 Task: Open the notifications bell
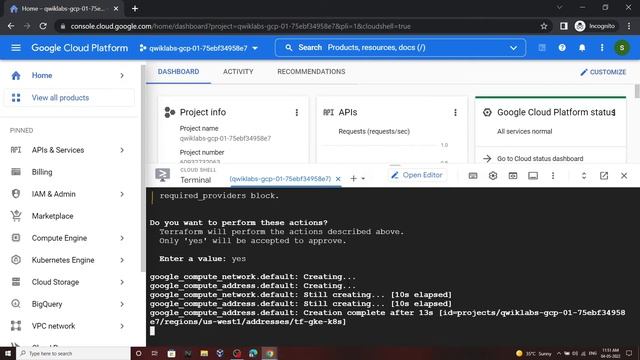(x=582, y=48)
